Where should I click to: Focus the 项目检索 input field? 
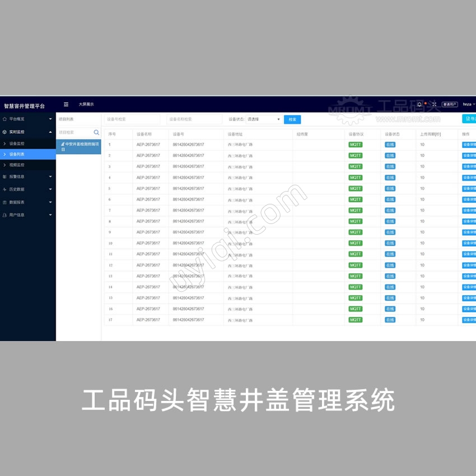click(x=75, y=132)
